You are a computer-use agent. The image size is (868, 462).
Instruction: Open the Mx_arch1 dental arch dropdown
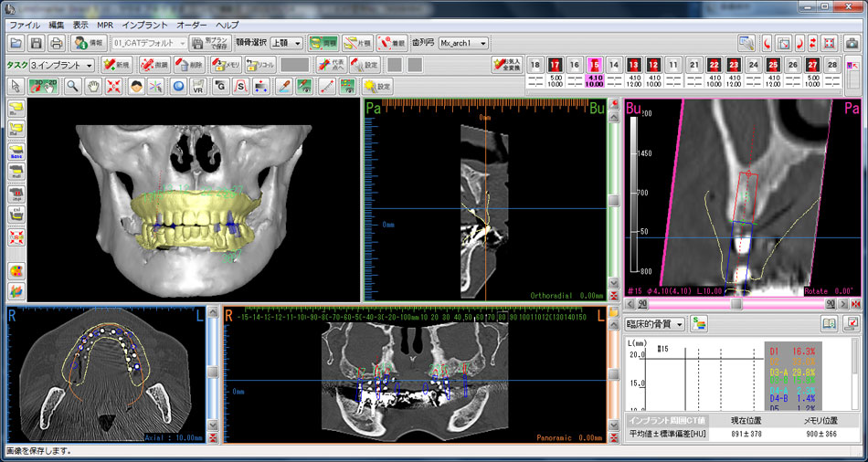coord(463,43)
